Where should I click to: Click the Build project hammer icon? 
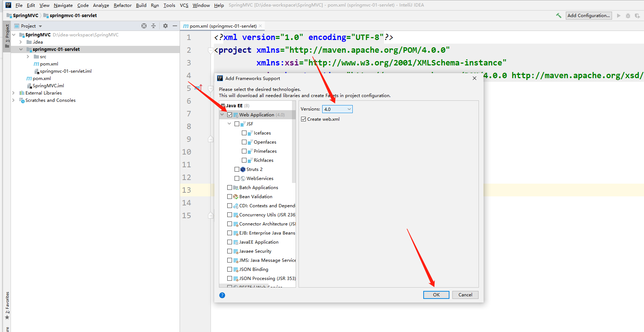(559, 16)
